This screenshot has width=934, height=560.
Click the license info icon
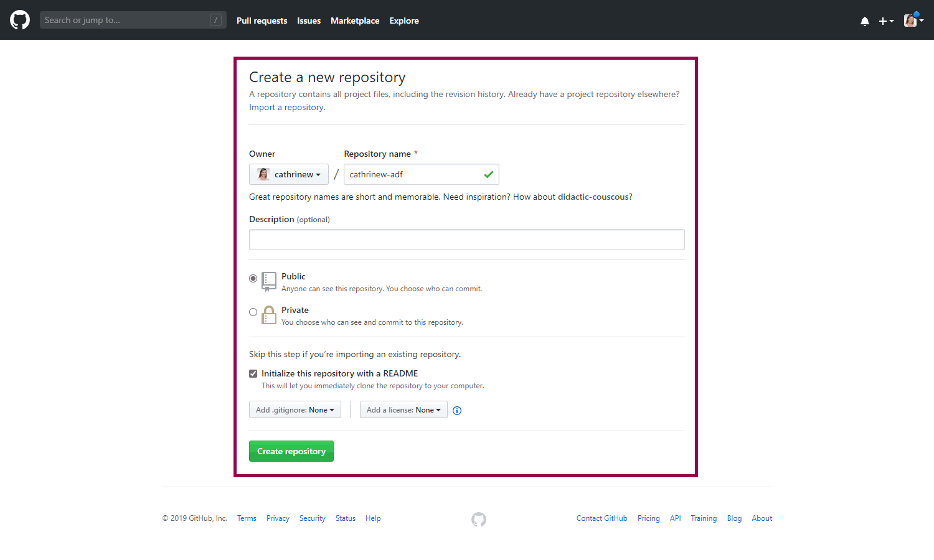(x=457, y=411)
